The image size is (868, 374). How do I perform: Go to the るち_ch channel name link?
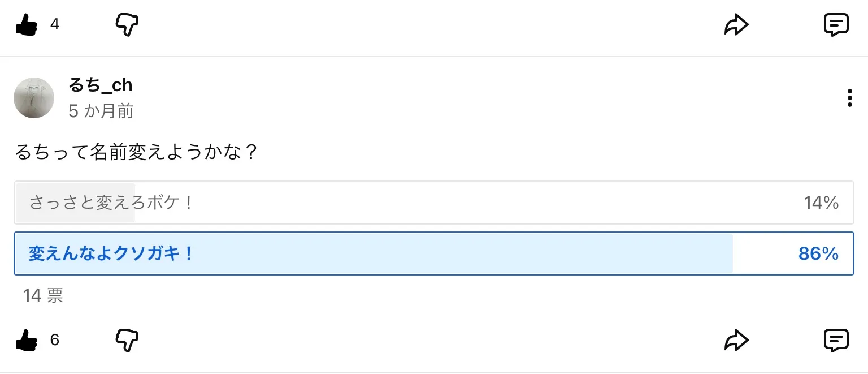coord(100,85)
